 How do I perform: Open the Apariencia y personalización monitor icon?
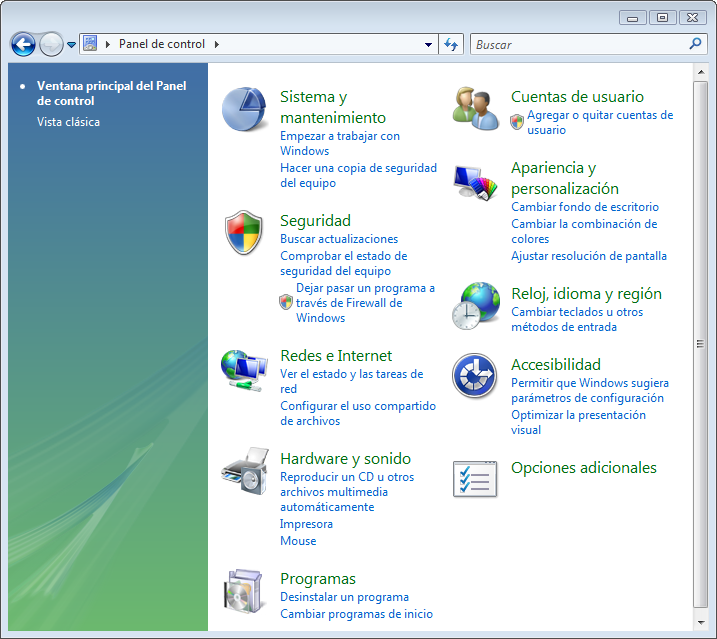point(475,183)
